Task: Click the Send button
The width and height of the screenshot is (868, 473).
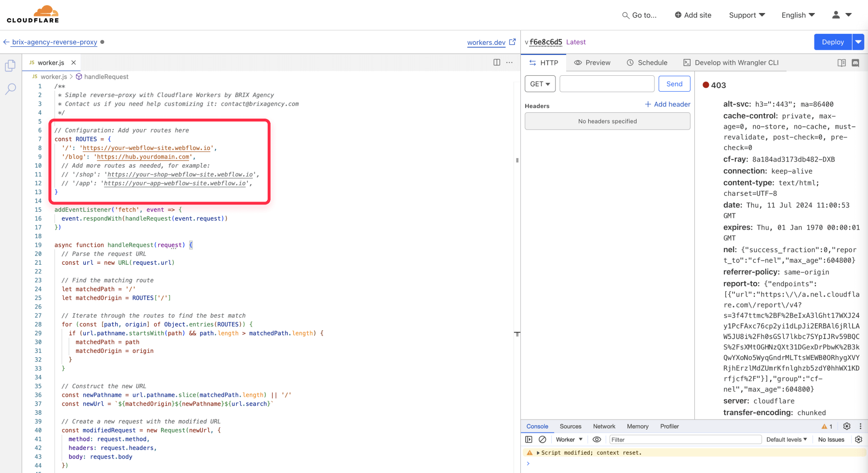Action: point(674,84)
